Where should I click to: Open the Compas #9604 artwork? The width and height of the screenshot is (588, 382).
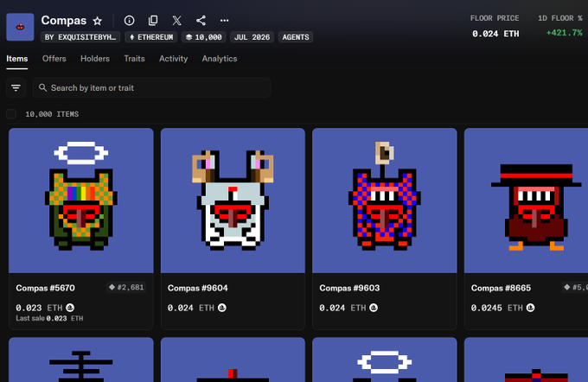point(233,201)
